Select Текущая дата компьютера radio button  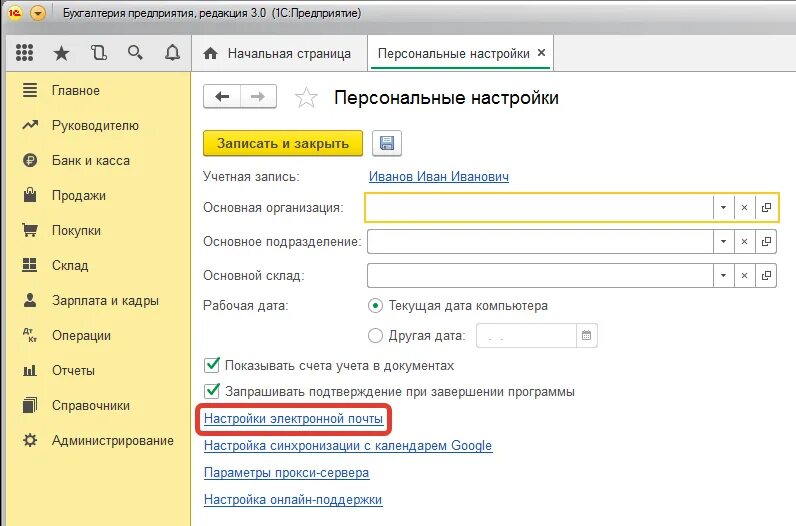tap(375, 306)
